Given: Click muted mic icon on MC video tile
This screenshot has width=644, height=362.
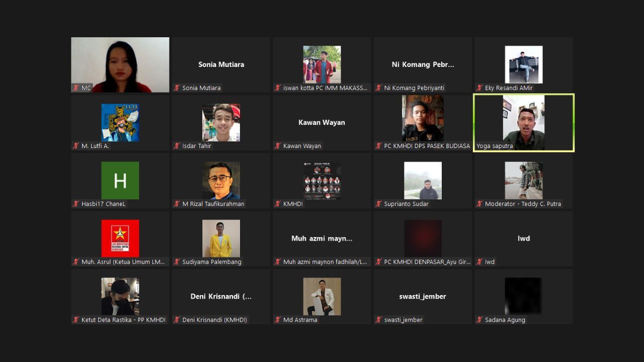Looking at the screenshot, I should click(x=76, y=88).
